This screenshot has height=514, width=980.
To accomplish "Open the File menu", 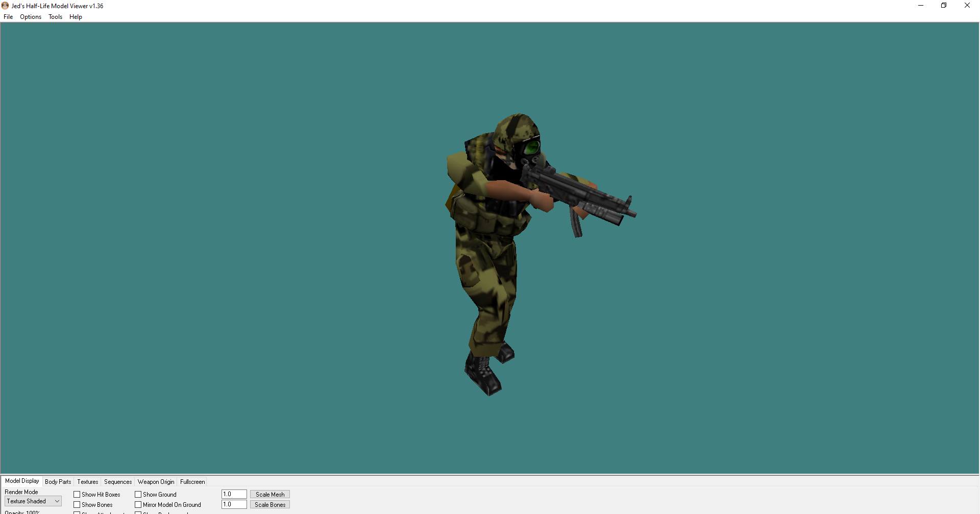I will click(x=8, y=17).
